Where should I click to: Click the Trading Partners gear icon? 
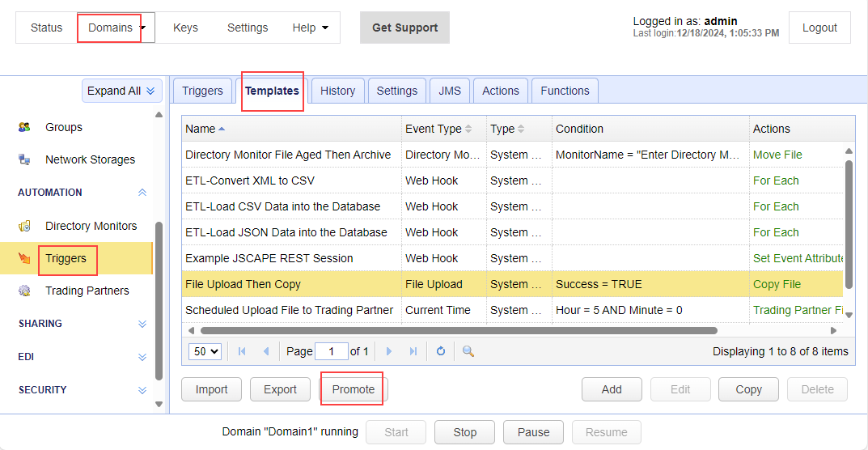24,291
